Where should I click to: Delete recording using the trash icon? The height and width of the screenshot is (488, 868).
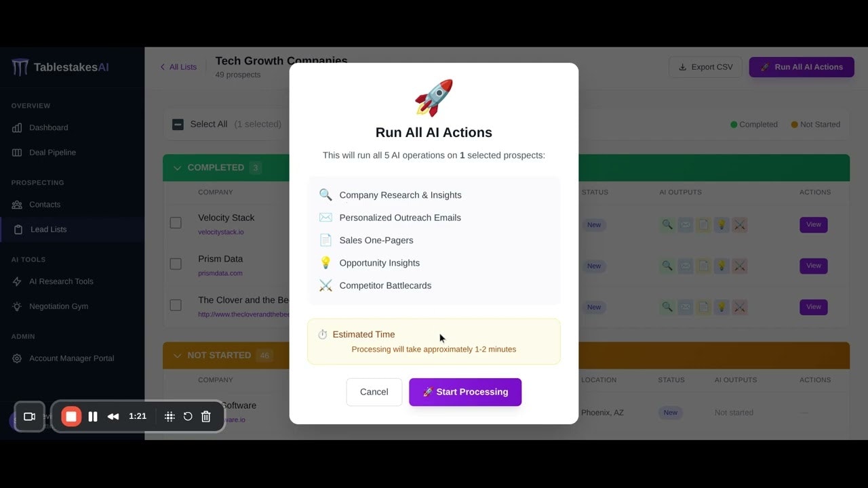(x=206, y=416)
